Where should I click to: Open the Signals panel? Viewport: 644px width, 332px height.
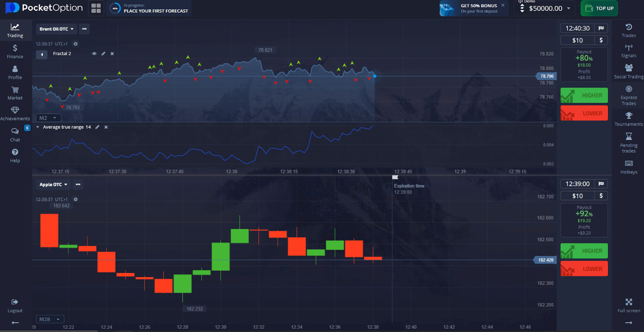[x=628, y=51]
